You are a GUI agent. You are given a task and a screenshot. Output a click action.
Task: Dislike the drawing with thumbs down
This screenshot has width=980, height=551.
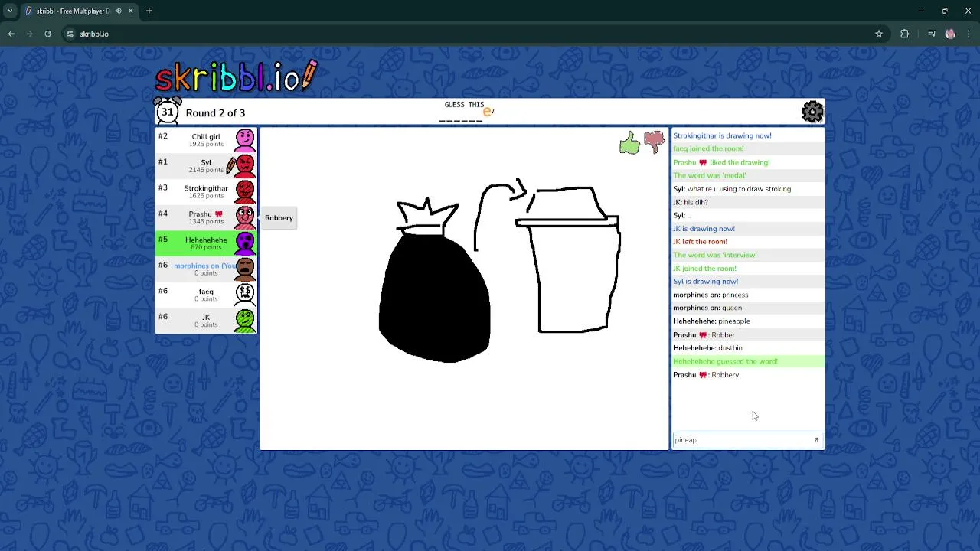point(654,142)
